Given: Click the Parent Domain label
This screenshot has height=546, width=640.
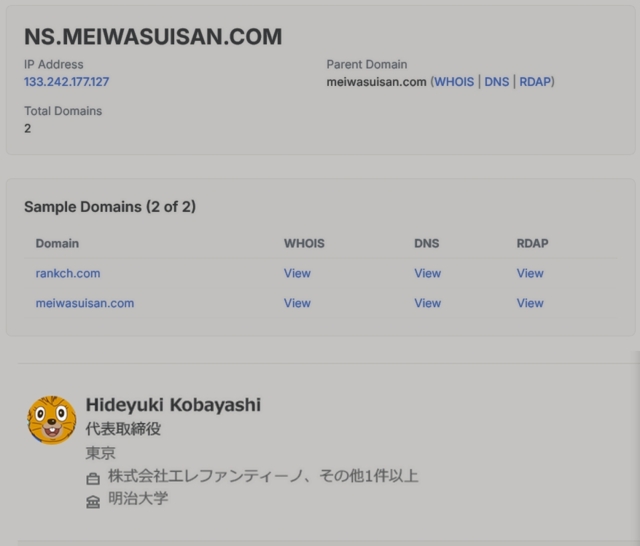Looking at the screenshot, I should click(367, 64).
